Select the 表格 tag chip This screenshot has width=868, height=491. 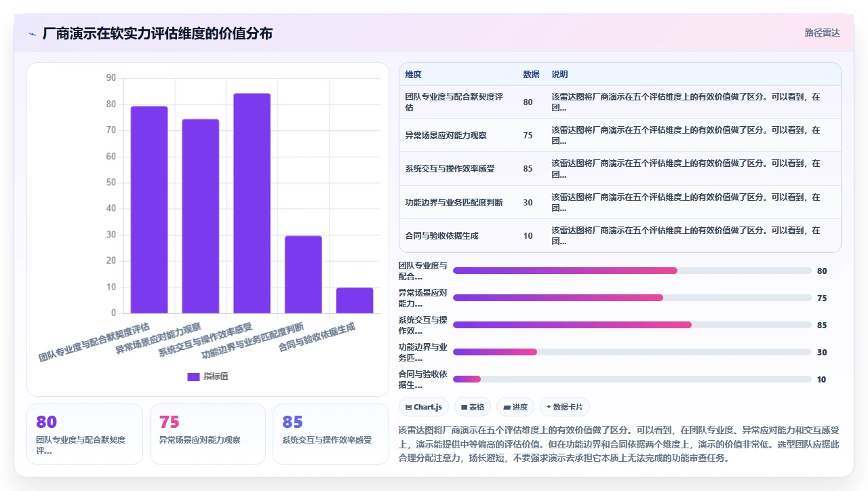pyautogui.click(x=473, y=407)
